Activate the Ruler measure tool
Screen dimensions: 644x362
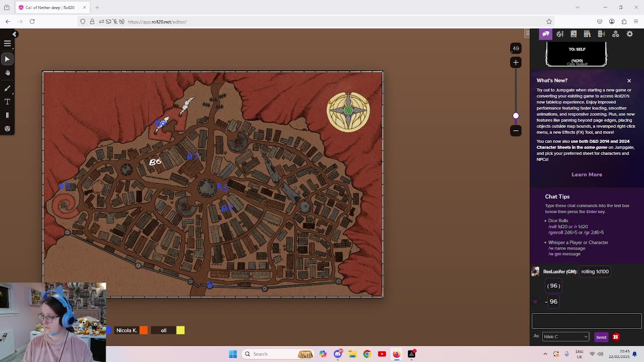(8, 115)
